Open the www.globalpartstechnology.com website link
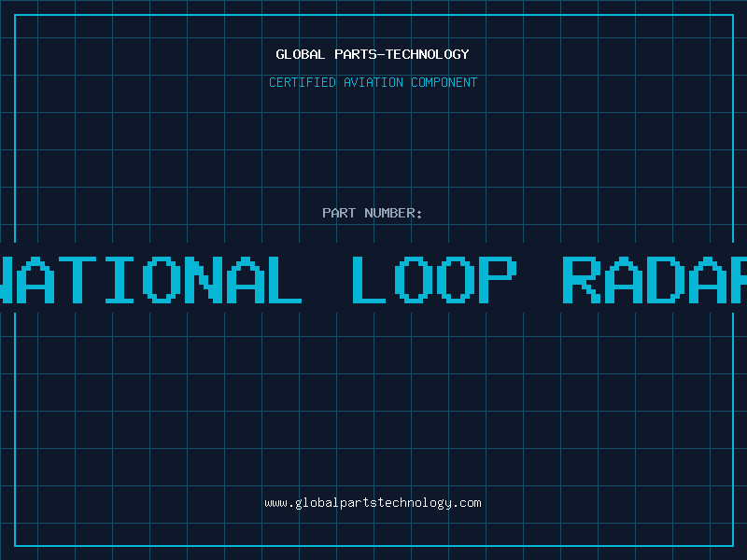 pyautogui.click(x=373, y=503)
